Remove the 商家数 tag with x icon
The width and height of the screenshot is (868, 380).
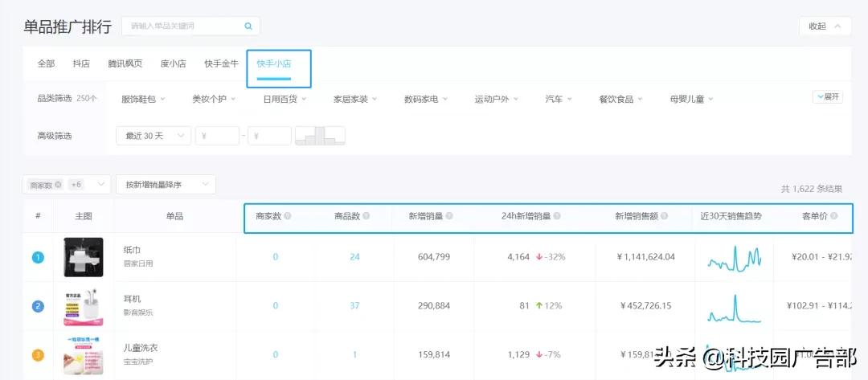58,185
